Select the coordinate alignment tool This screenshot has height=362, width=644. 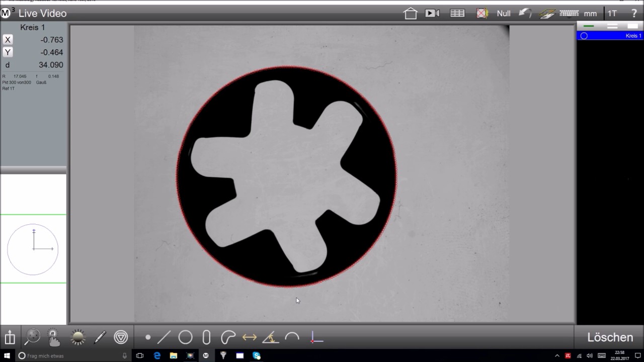point(316,337)
